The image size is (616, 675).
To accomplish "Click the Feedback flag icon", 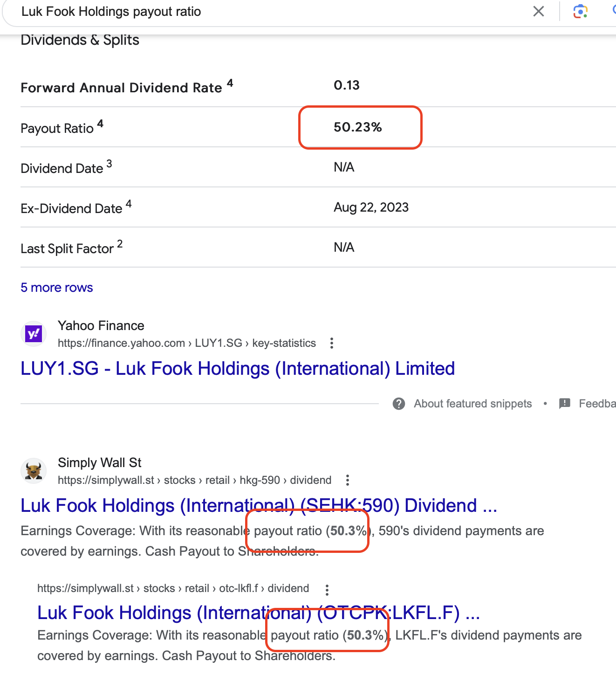I will pyautogui.click(x=565, y=403).
